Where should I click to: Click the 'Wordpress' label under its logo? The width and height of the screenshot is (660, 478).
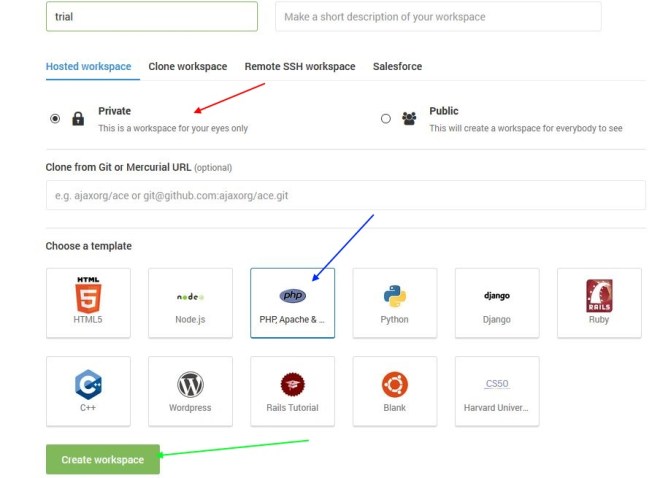pos(190,408)
